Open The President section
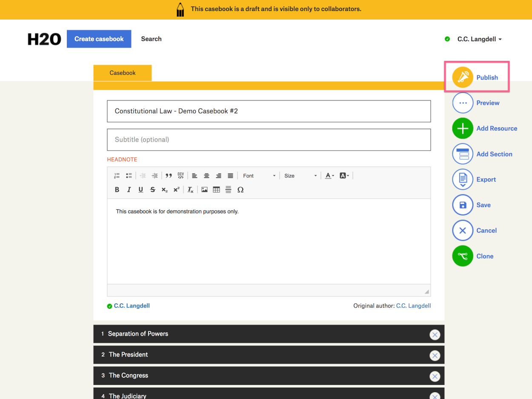The width and height of the screenshot is (532, 399). pos(129,355)
